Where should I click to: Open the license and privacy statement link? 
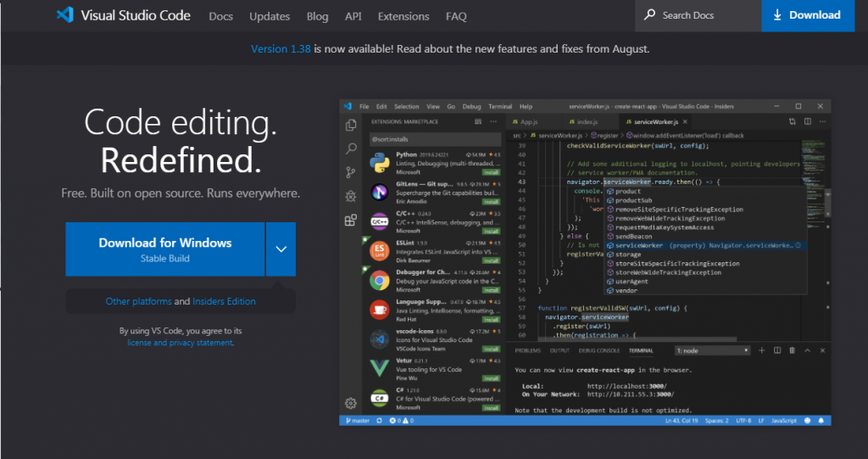(180, 343)
